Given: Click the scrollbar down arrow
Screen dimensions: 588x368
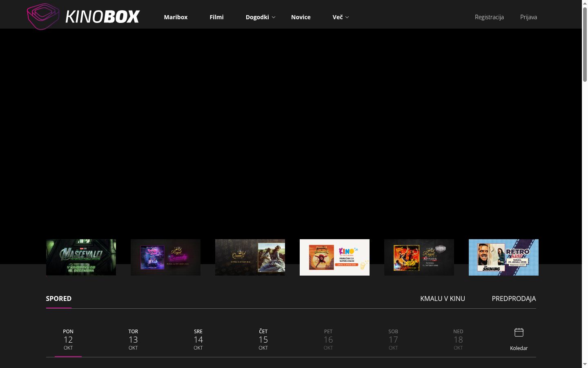Looking at the screenshot, I should (x=585, y=364).
